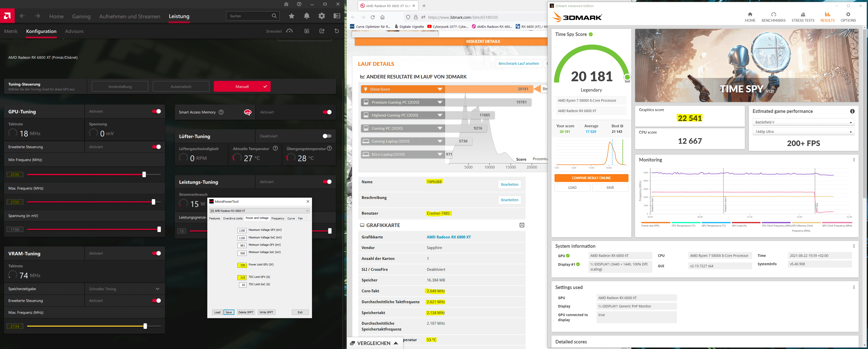Image resolution: width=868 pixels, height=349 pixels.
Task: Open favorites star in Radeon Software
Action: click(291, 16)
